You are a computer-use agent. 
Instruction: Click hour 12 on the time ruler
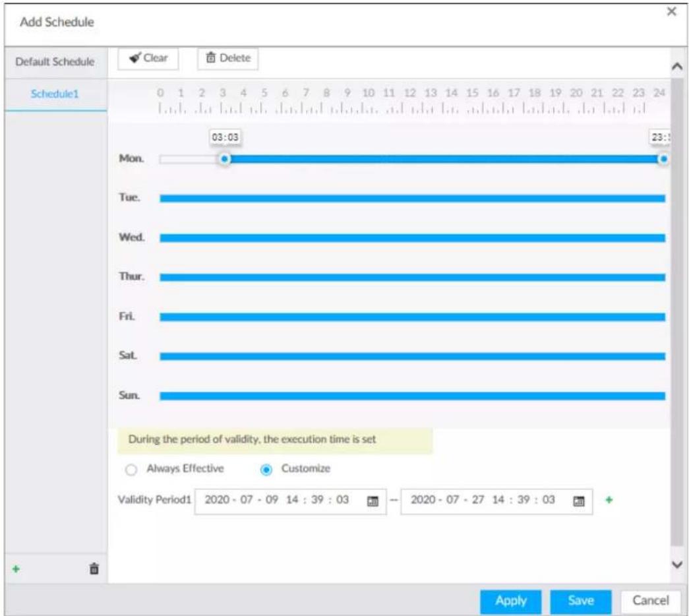[x=409, y=93]
